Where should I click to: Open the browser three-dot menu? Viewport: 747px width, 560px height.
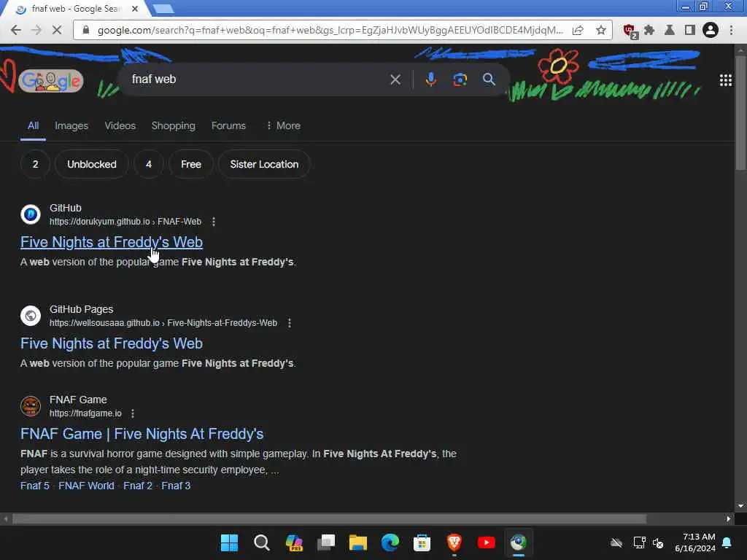point(731,30)
